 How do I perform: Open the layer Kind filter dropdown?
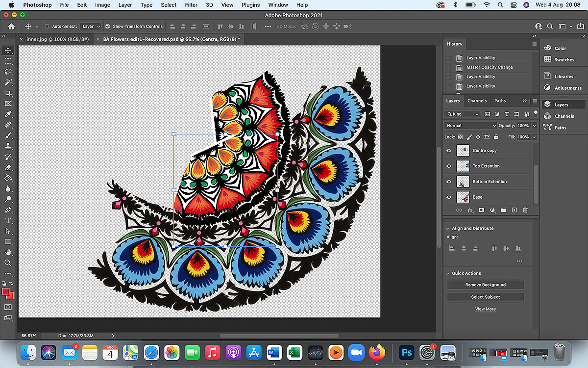[462, 114]
